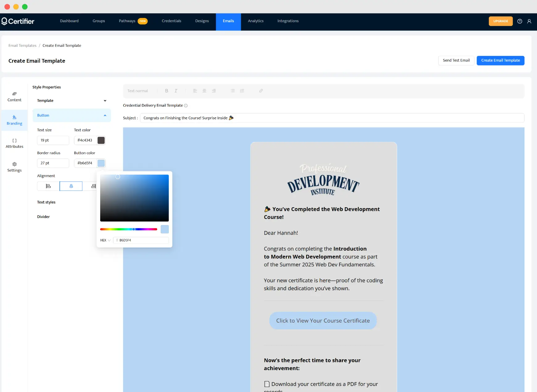Open the Emails tab

228,22
